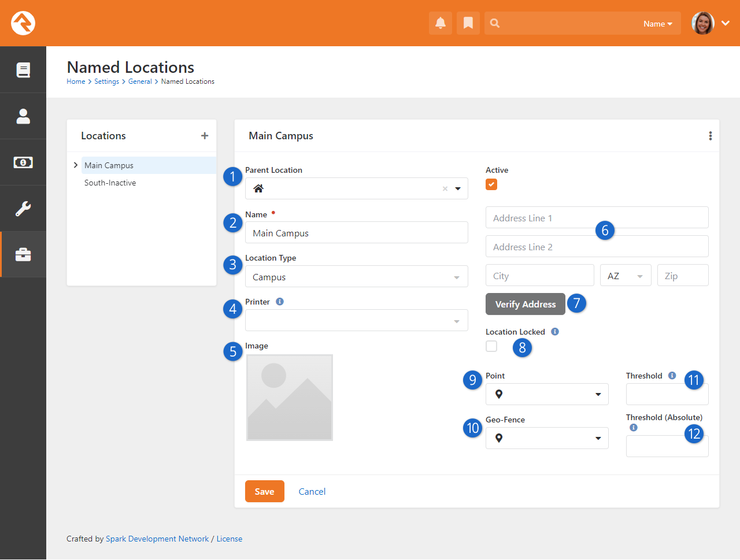Click the Image upload placeholder
The height and width of the screenshot is (560, 740).
pos(290,398)
